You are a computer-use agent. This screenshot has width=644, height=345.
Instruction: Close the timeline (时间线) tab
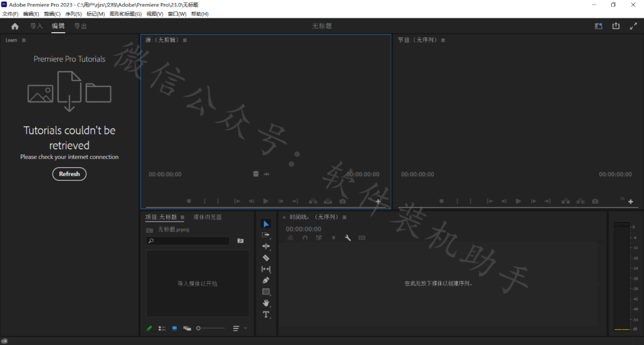284,217
